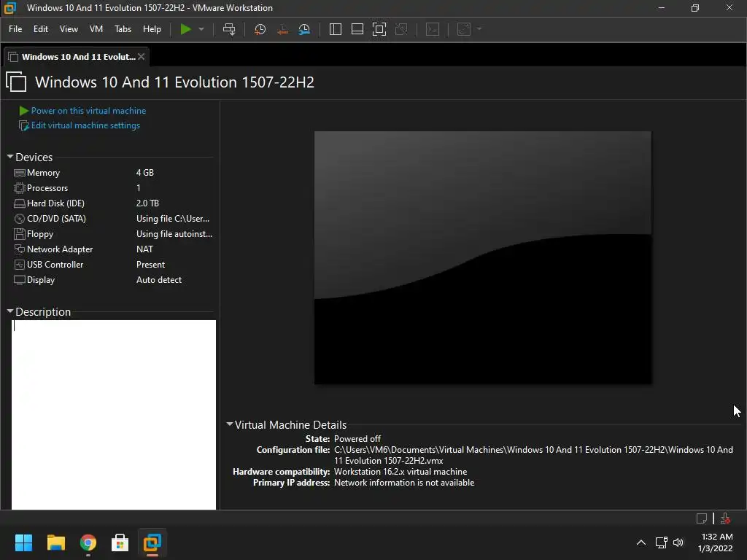Click the console view toolbar icon
The image size is (747, 560).
pos(433,29)
